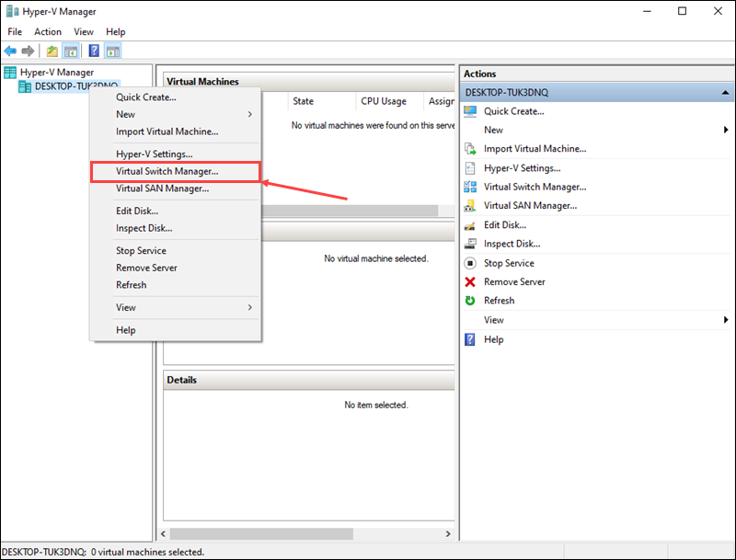Viewport: 736px width, 560px height.
Task: Click Virtual Switch Manager link in Actions pane
Action: (535, 187)
